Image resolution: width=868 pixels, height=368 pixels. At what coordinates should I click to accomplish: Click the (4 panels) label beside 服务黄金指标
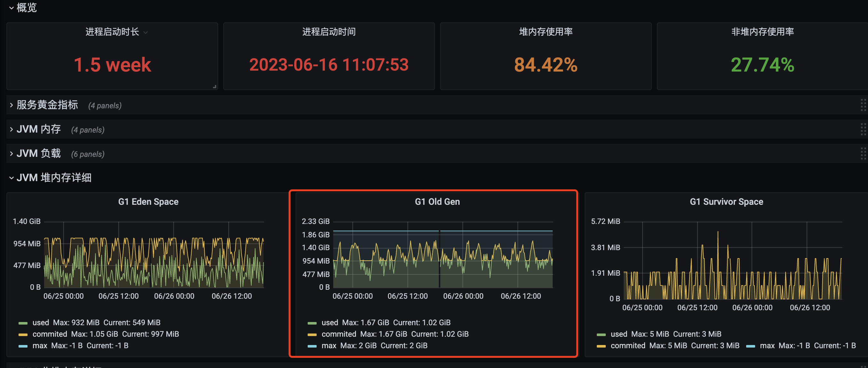(x=105, y=106)
